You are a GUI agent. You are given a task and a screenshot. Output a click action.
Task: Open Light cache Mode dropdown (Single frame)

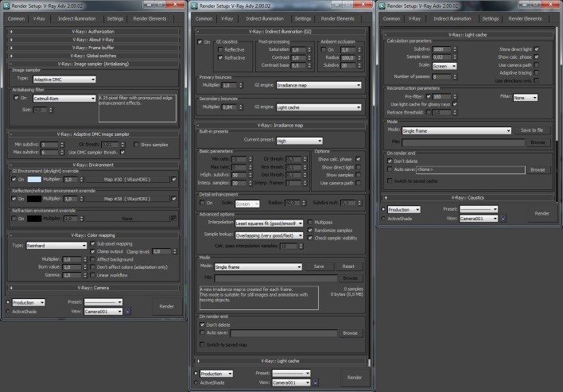coord(456,130)
